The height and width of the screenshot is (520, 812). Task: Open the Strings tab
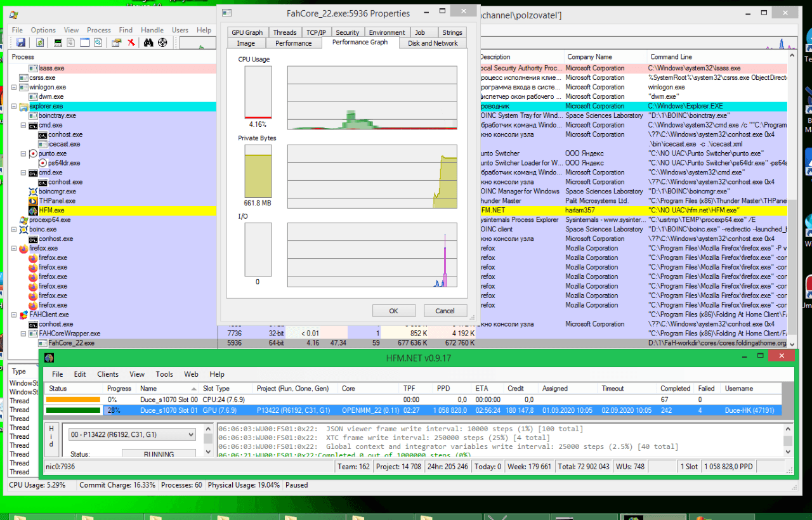pyautogui.click(x=452, y=32)
